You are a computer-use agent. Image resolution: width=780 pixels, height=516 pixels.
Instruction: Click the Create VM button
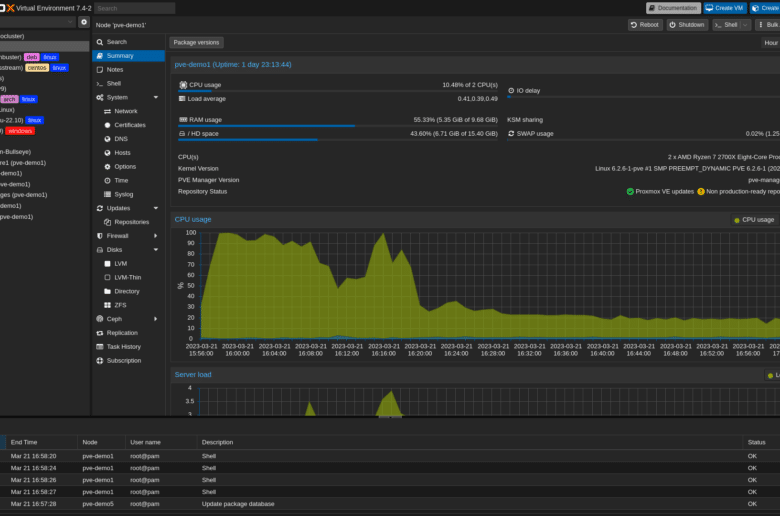click(725, 8)
